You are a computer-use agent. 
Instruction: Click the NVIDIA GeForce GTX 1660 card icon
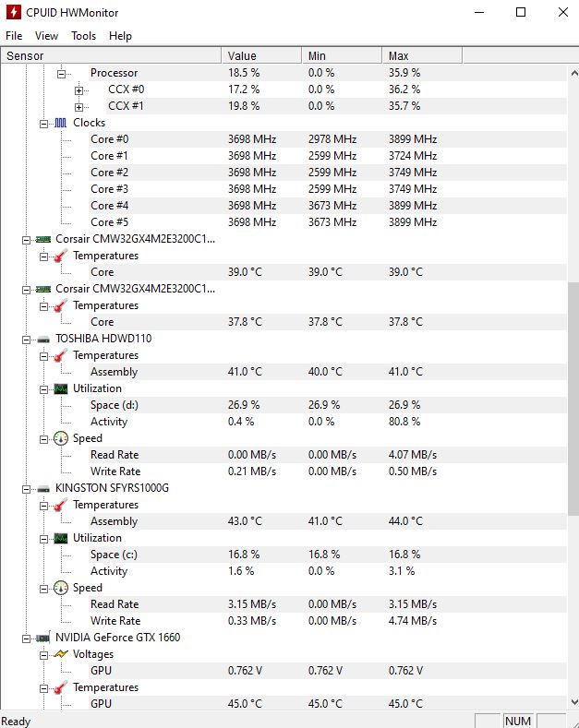pyautogui.click(x=43, y=638)
